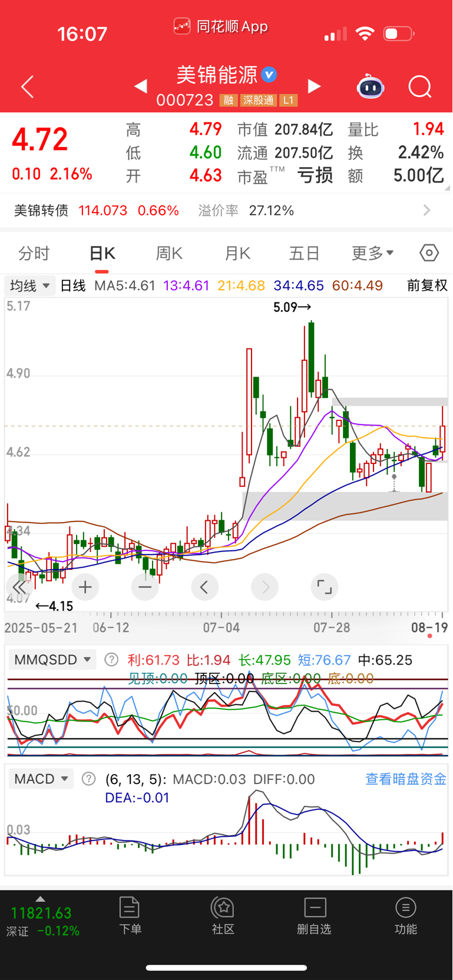Tap 删自选 remove from watchlist
453x980 pixels.
tap(315, 916)
